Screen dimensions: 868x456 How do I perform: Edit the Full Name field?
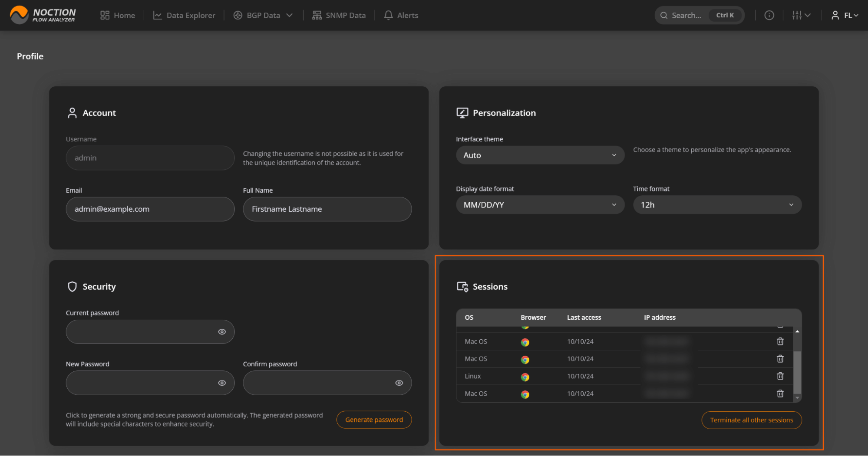click(x=327, y=209)
